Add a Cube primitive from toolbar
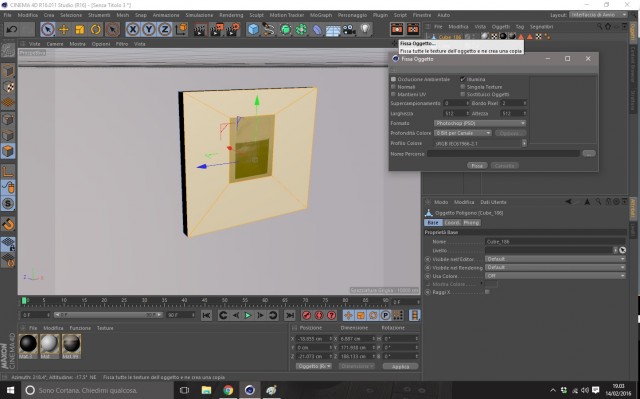 click(x=253, y=29)
